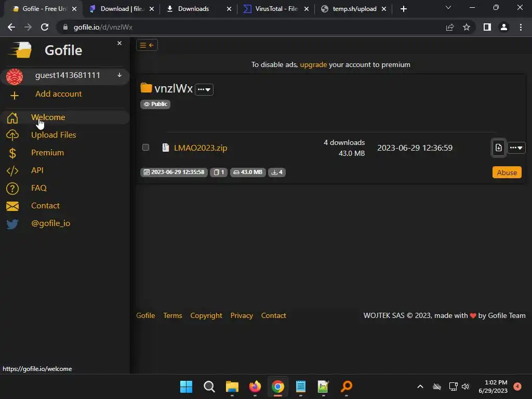Click the Public visibility badge
The height and width of the screenshot is (399, 532).
point(155,104)
